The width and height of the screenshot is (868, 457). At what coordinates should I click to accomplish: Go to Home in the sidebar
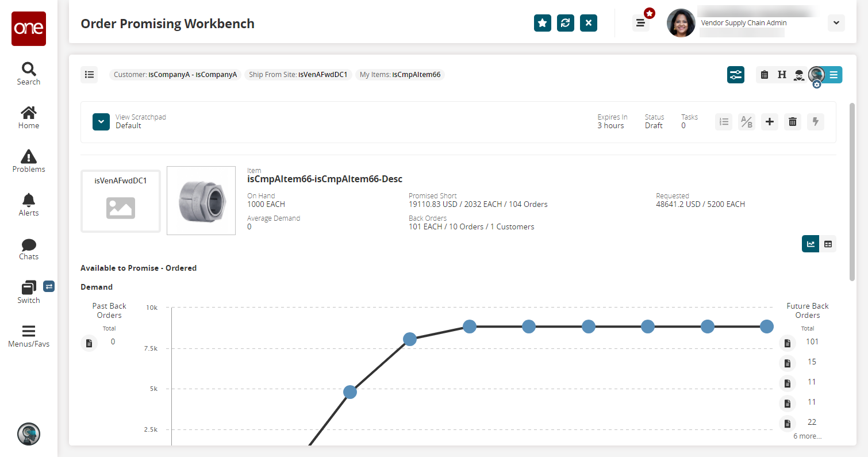coord(28,118)
